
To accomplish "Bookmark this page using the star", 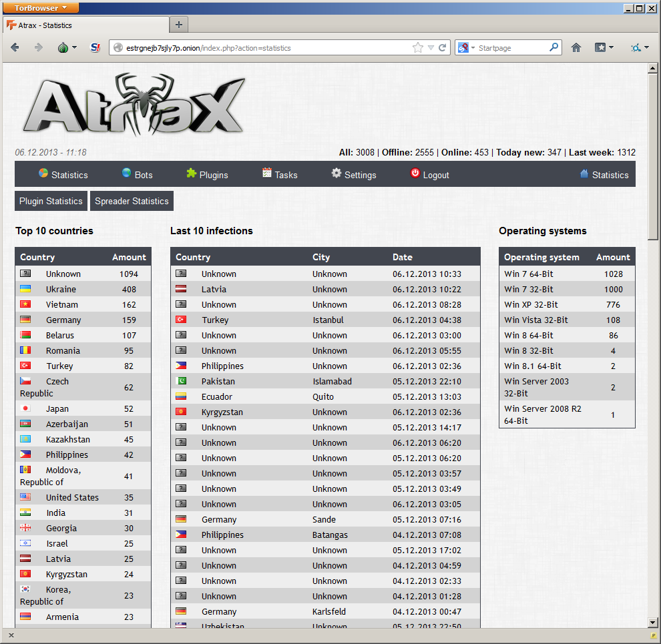I will (417, 47).
